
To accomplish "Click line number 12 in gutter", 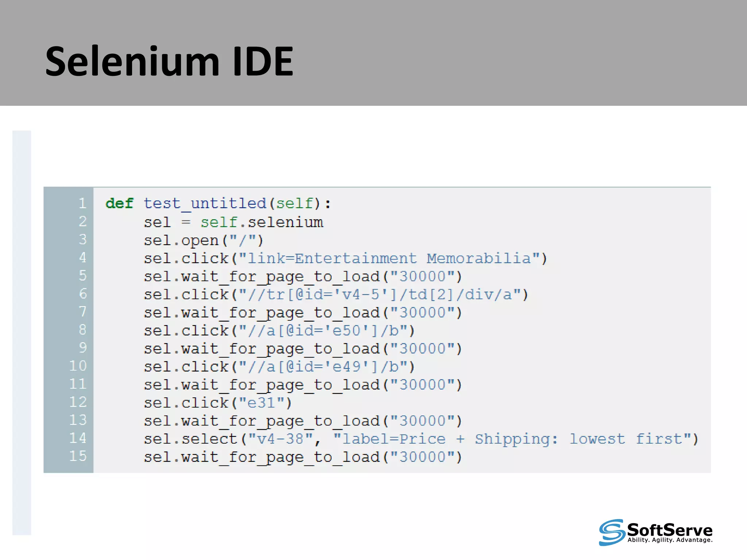I will coord(78,402).
